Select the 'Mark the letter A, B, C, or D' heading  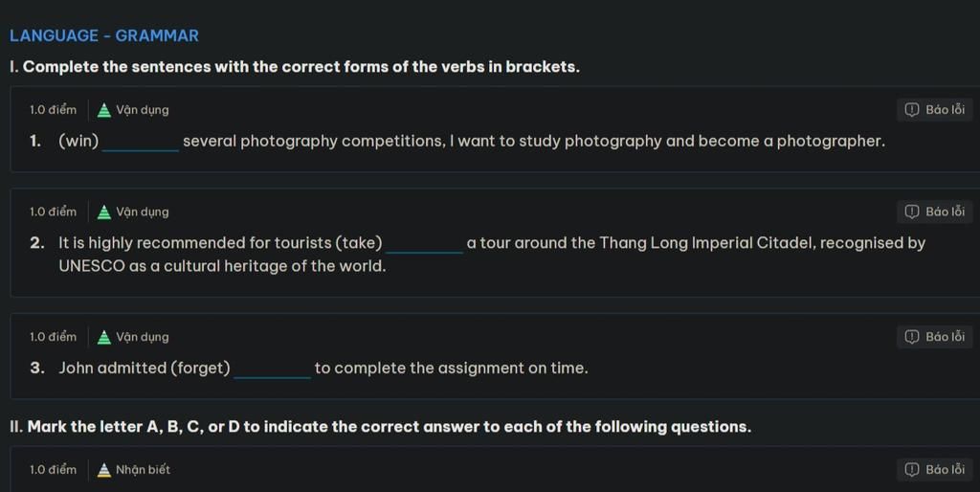(x=380, y=427)
